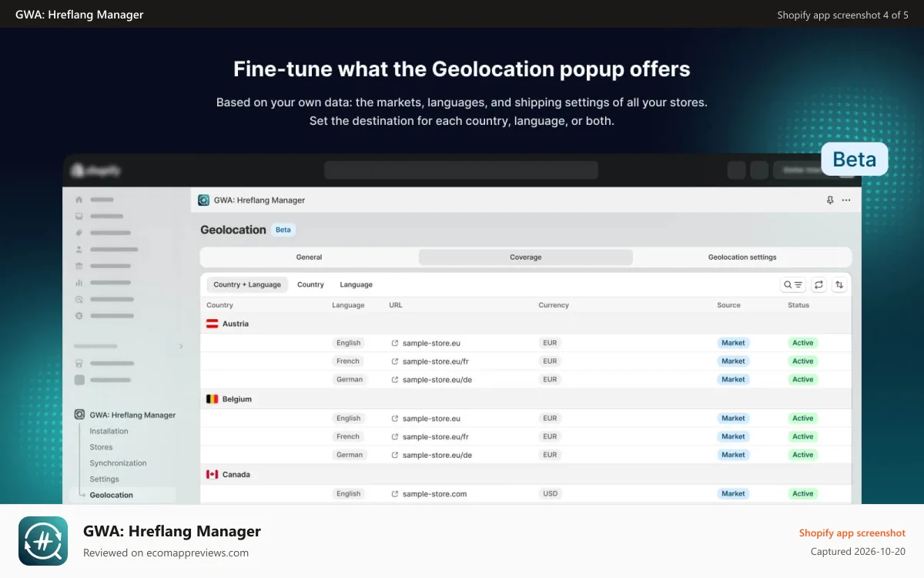
Task: Click the Active status in Canada's row
Action: 802,494
